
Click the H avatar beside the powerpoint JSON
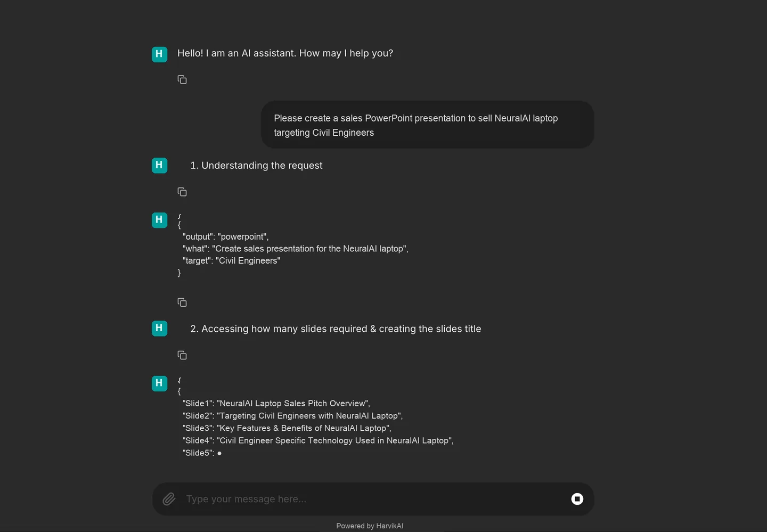(x=159, y=220)
